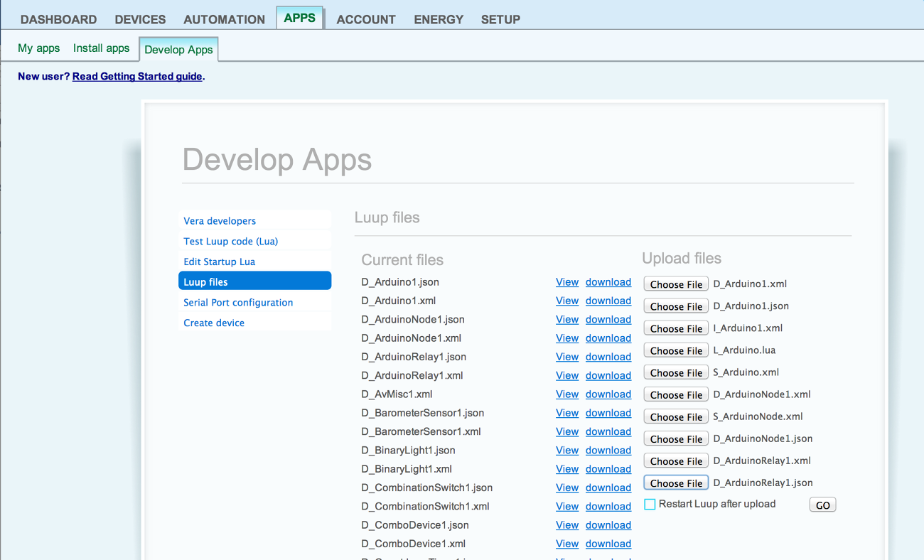Open the Install apps subtab

[101, 48]
